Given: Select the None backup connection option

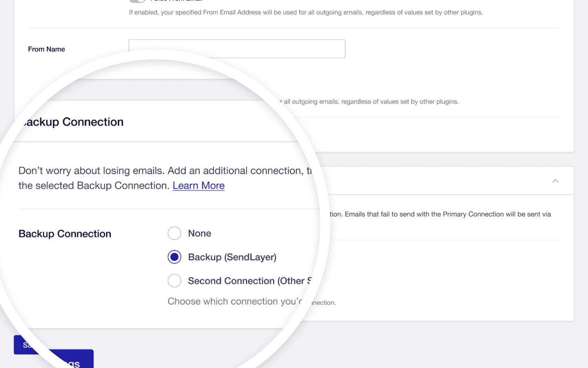Looking at the screenshot, I should 174,233.
